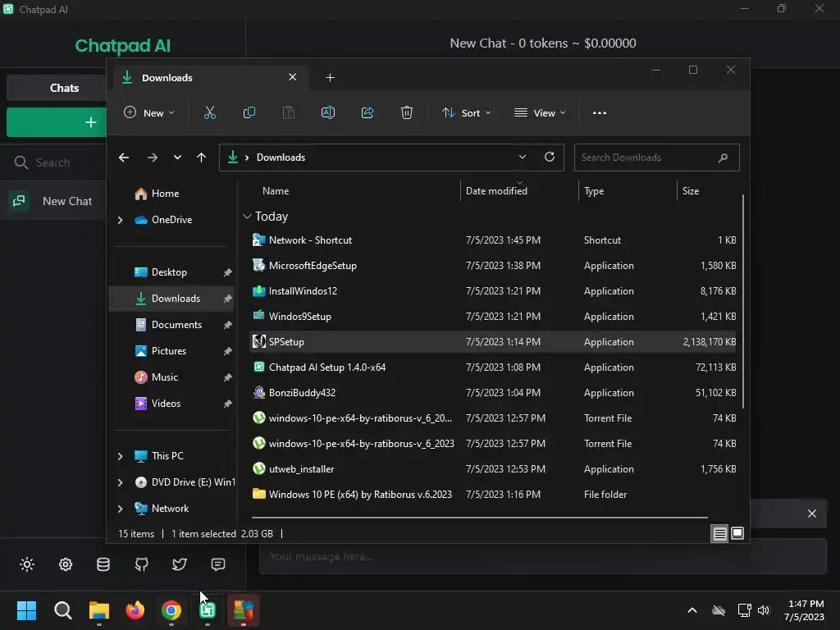Open the Twitter icon in Chatpad

(x=180, y=564)
